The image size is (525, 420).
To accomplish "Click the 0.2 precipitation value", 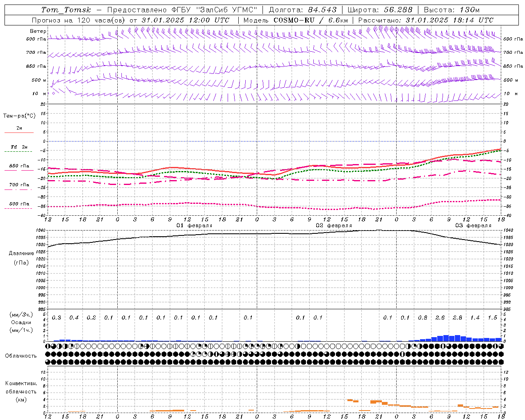I will (91, 318).
